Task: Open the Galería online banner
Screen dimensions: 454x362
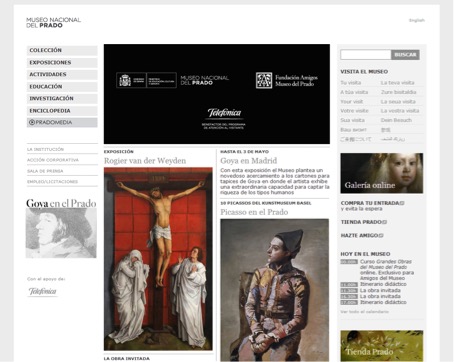Action: coord(382,173)
